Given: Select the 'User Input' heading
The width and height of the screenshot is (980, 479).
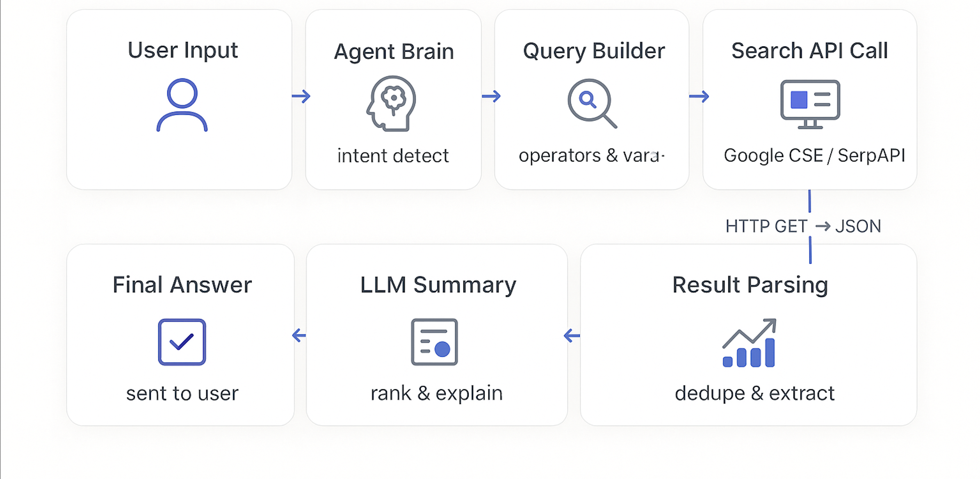Looking at the screenshot, I should click(x=183, y=51).
